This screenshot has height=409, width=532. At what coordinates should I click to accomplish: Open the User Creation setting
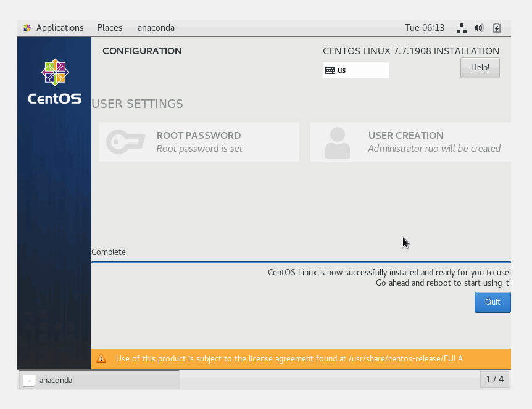[410, 142]
